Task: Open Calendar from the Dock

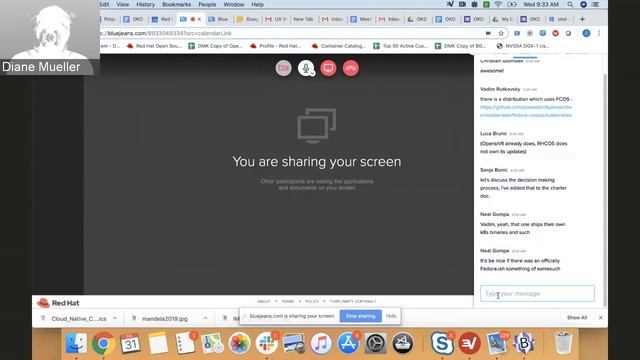Action: click(x=130, y=343)
